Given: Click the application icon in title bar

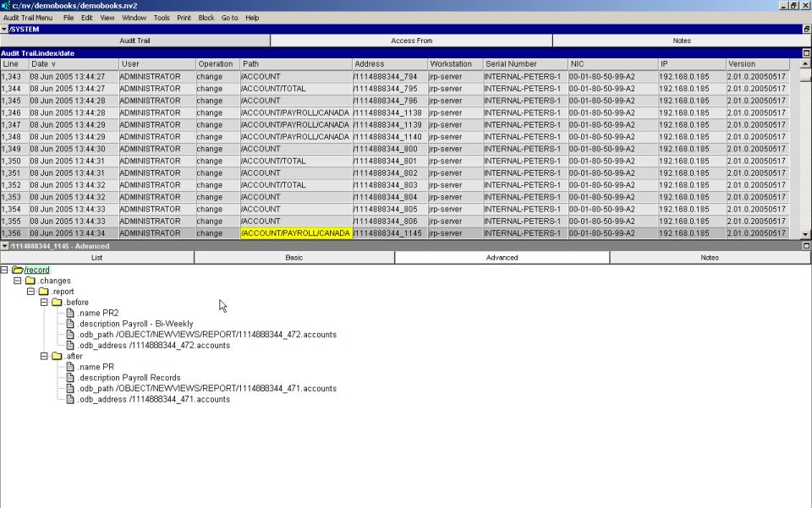Looking at the screenshot, I should (x=6, y=6).
